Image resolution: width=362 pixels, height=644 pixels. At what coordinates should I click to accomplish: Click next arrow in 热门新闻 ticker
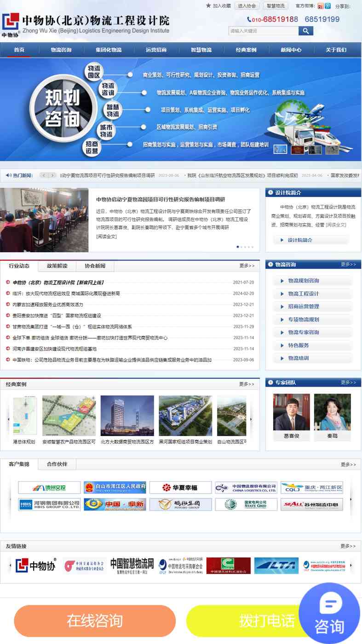pos(52,175)
